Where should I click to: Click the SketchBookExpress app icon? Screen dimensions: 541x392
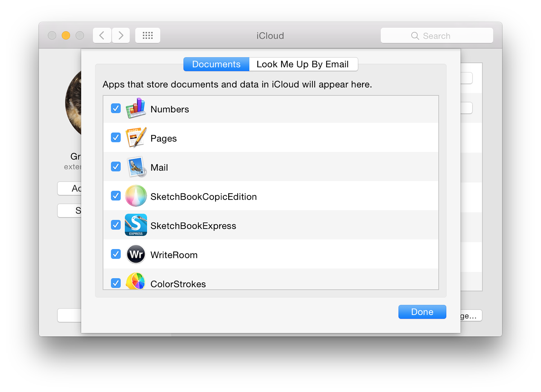[136, 225]
